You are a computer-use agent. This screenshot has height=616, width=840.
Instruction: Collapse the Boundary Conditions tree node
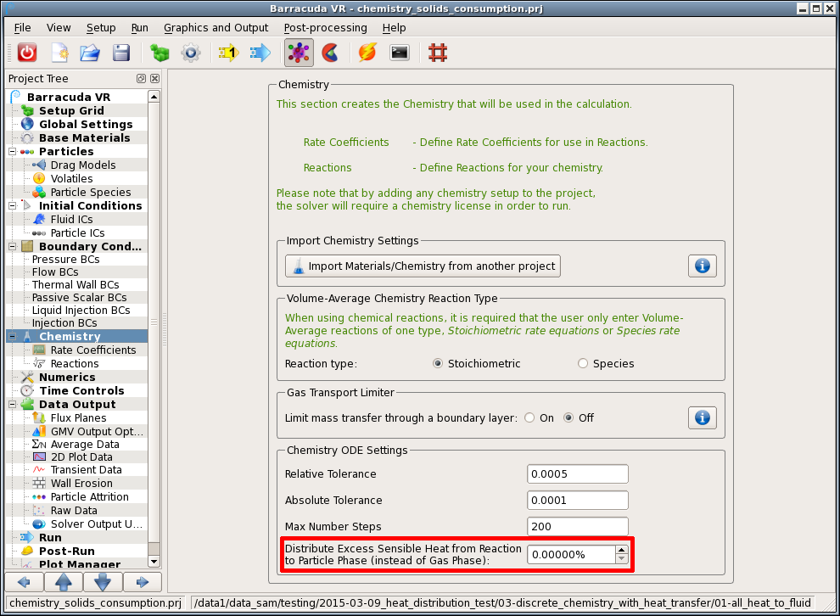coord(13,247)
